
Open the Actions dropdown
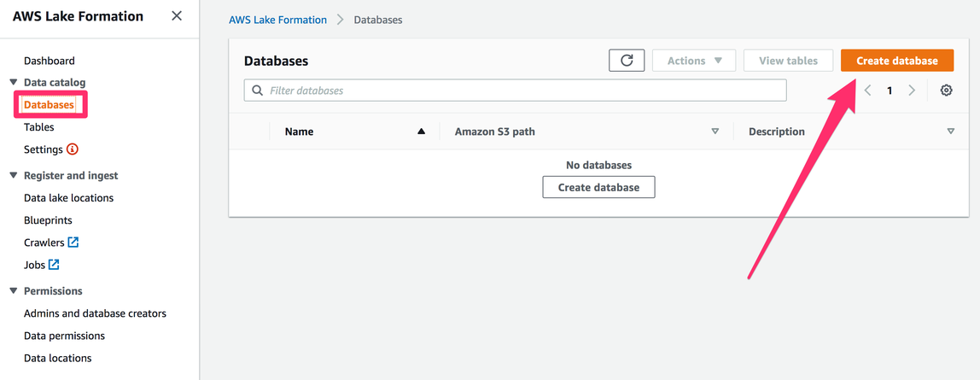pyautogui.click(x=694, y=61)
